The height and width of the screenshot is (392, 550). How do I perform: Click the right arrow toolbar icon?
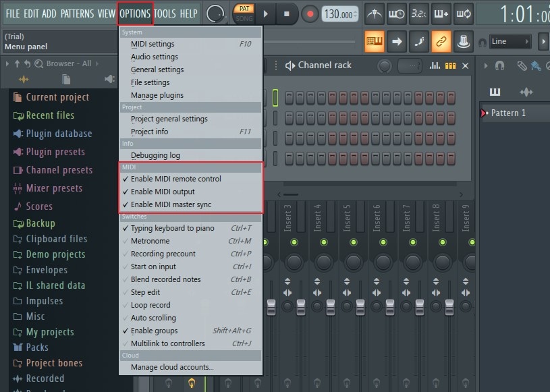pos(397,41)
